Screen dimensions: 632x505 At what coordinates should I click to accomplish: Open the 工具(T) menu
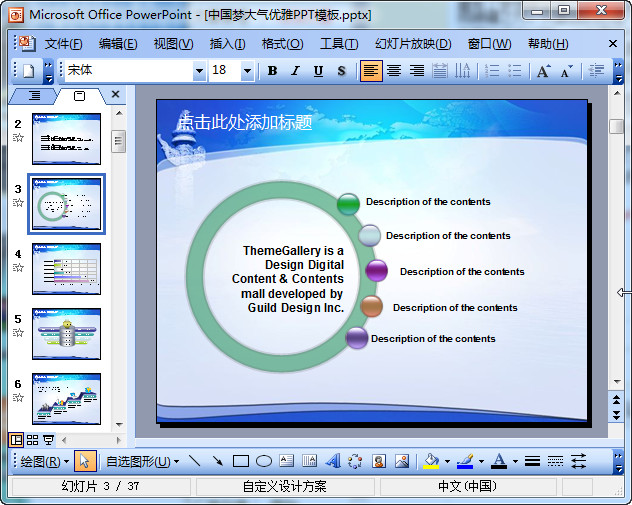point(339,44)
